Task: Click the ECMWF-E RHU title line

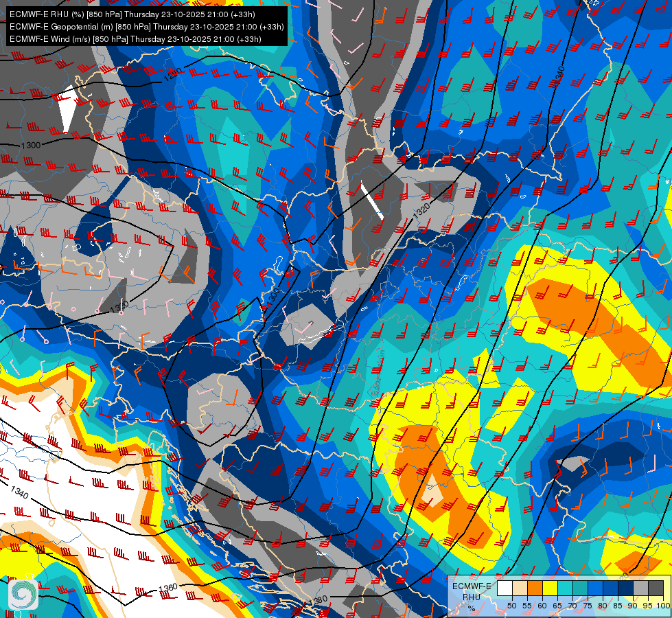Action: [x=132, y=14]
